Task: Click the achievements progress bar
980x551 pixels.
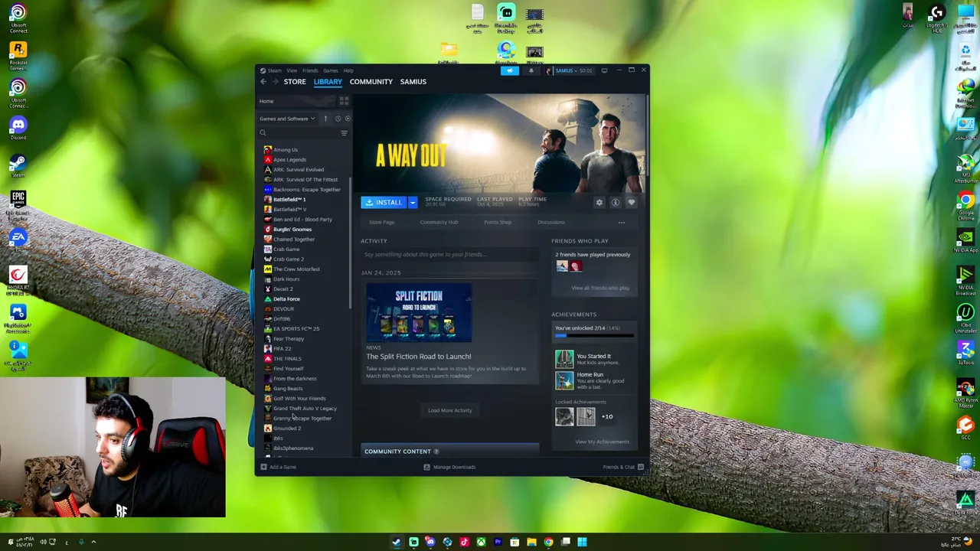Action: point(595,336)
